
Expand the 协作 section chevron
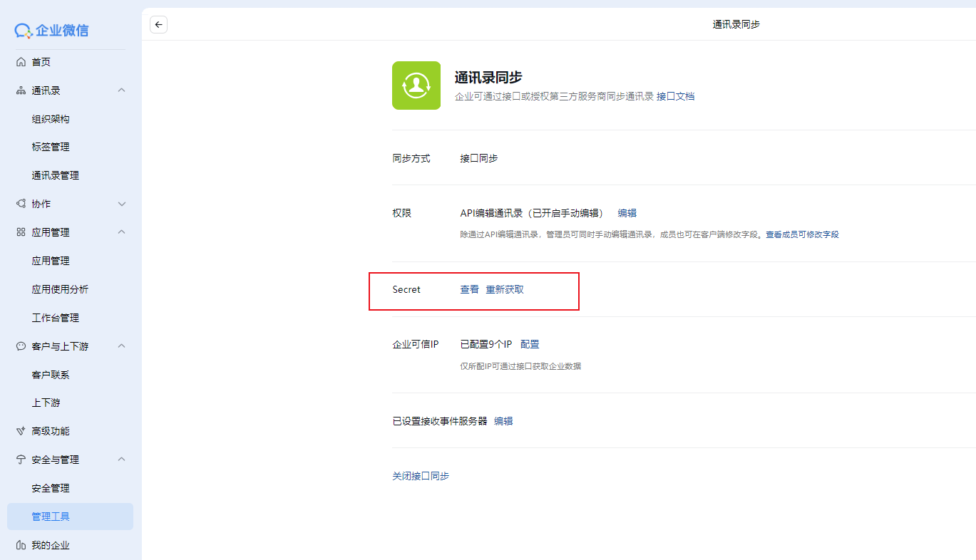pyautogui.click(x=121, y=204)
